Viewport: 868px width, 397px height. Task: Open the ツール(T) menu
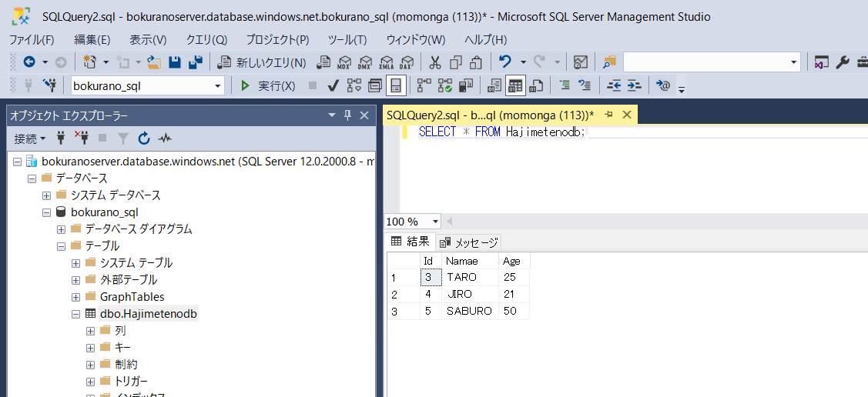point(347,40)
